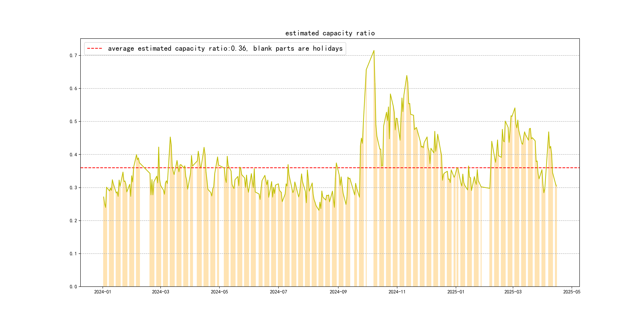Click the 0.3 y-axis tick label

[73, 187]
